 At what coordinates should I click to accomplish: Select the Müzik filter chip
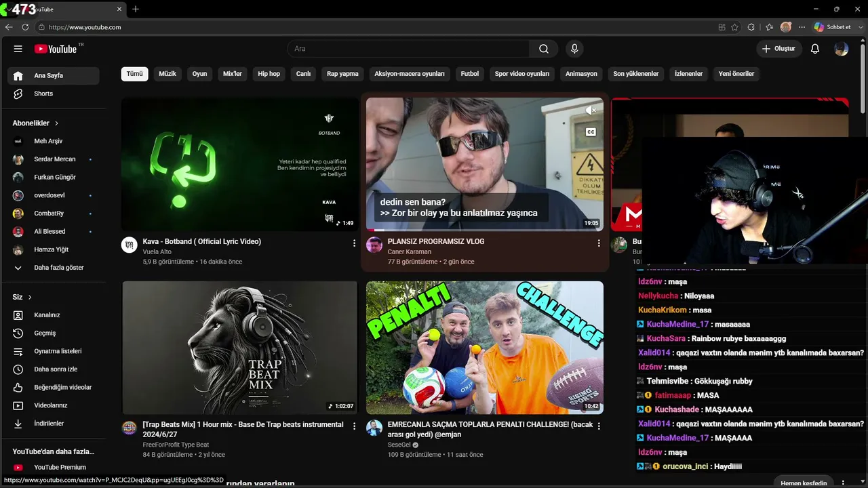click(167, 74)
